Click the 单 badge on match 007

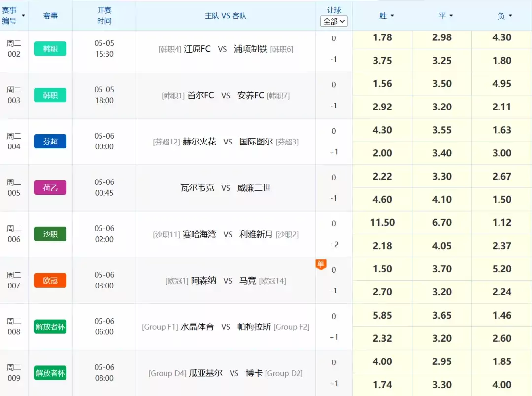click(321, 264)
